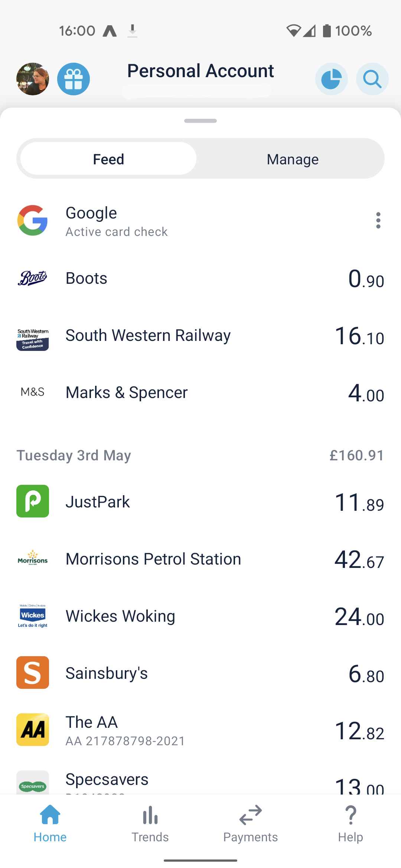Switch to the Feed tab
This screenshot has height=868, width=401.
click(108, 159)
